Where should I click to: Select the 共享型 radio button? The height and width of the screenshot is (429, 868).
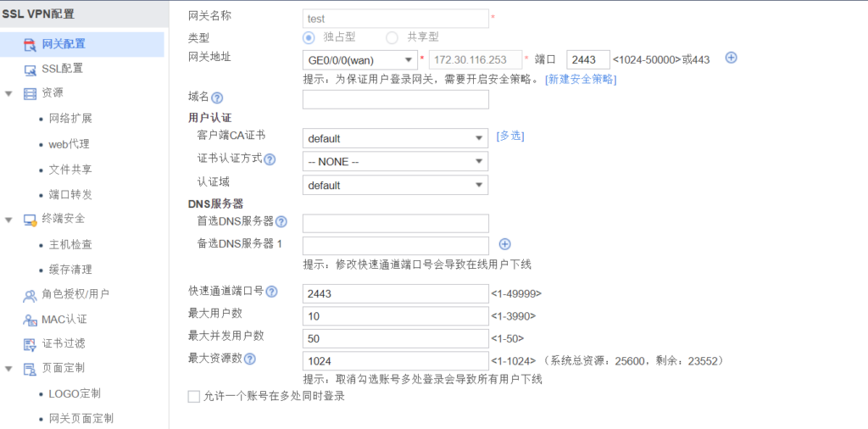(x=392, y=37)
